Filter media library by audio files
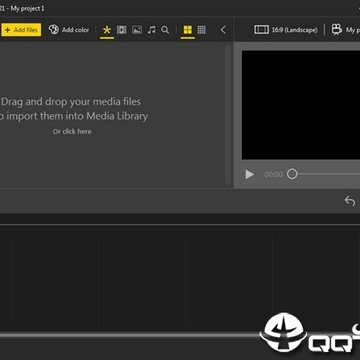Screen dimensions: 360x360 (x=152, y=30)
